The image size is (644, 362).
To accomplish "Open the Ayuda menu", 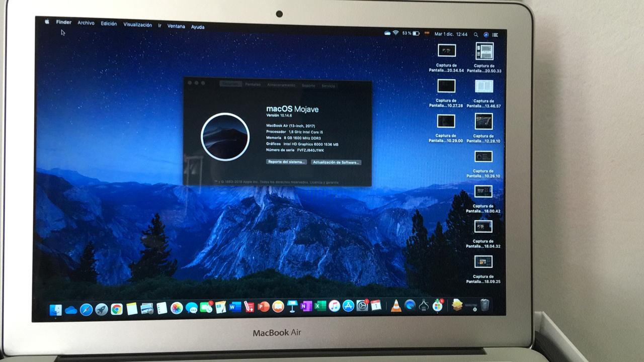I will (198, 27).
